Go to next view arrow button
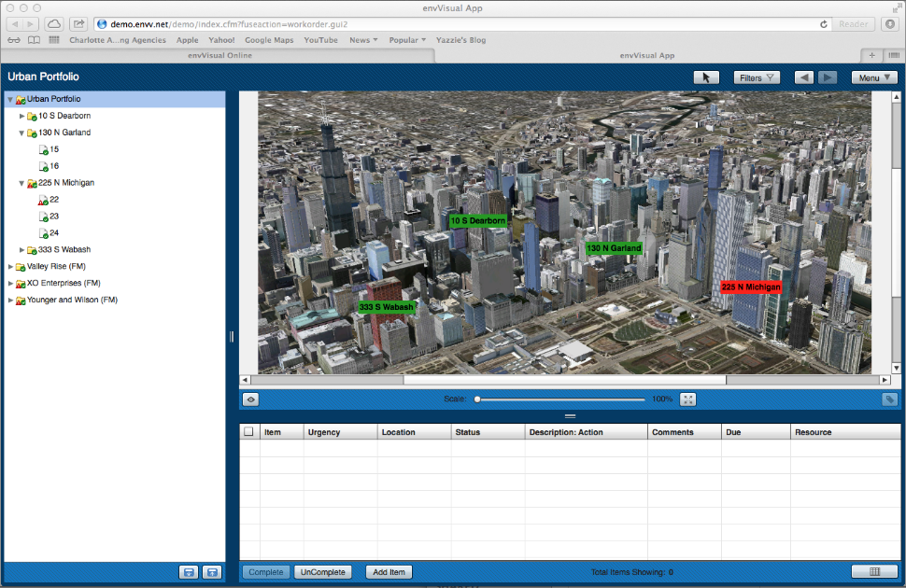The height and width of the screenshot is (588, 906). (x=828, y=77)
